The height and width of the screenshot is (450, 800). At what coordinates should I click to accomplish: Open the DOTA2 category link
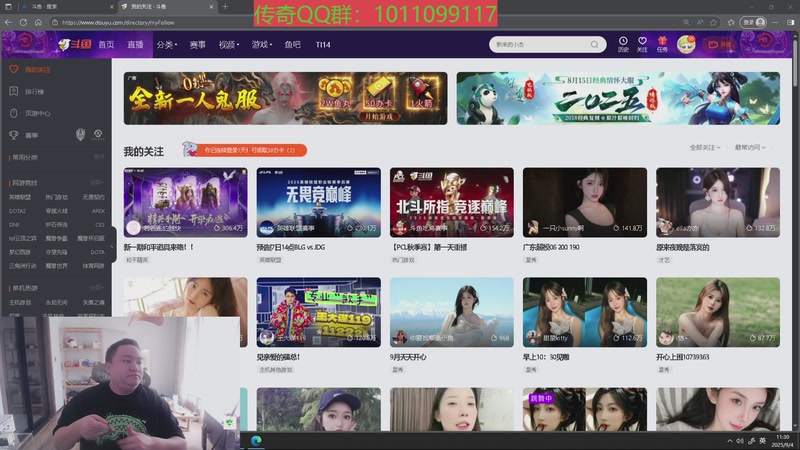pyautogui.click(x=17, y=211)
